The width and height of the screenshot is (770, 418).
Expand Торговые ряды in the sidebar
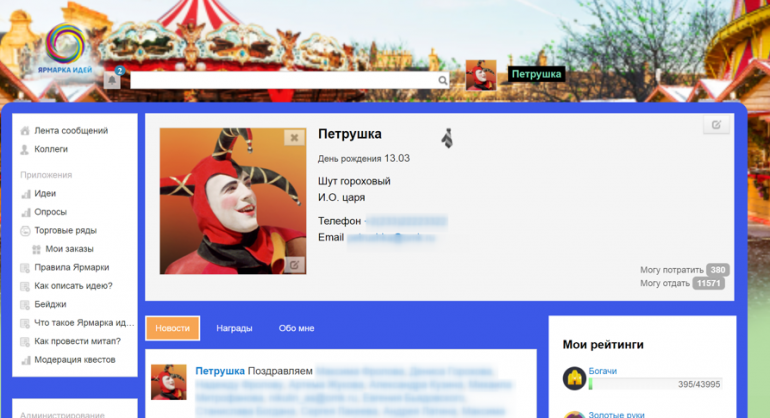(x=65, y=230)
